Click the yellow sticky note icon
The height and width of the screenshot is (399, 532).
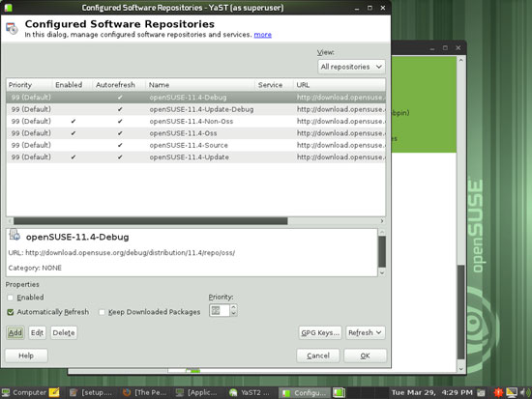point(54,392)
